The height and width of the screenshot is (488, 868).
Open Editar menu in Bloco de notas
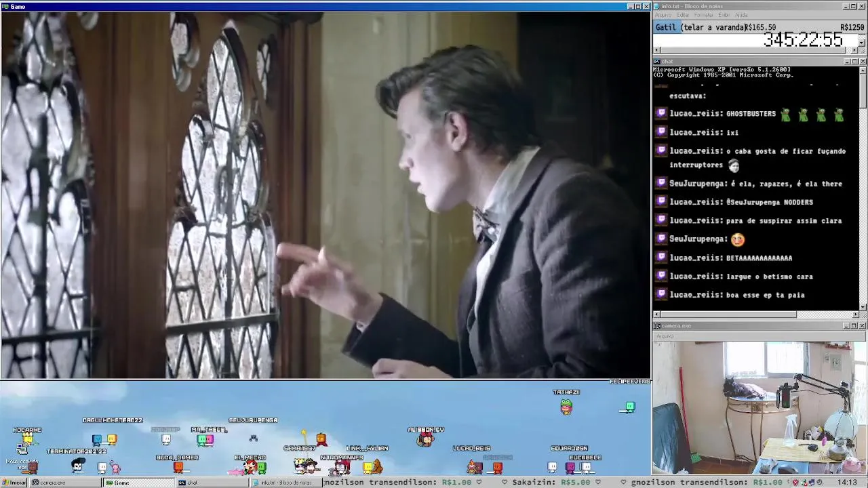[682, 15]
